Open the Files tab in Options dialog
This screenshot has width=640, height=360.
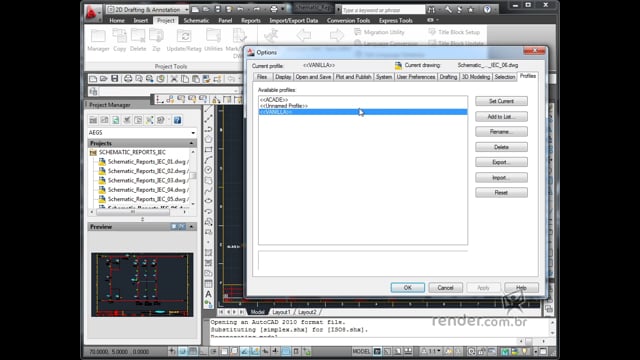pyautogui.click(x=262, y=77)
